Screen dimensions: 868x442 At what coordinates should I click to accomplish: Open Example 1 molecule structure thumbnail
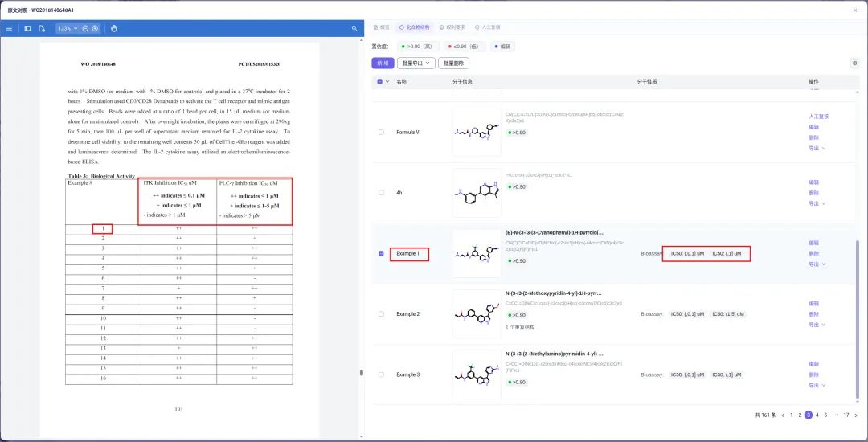click(476, 253)
